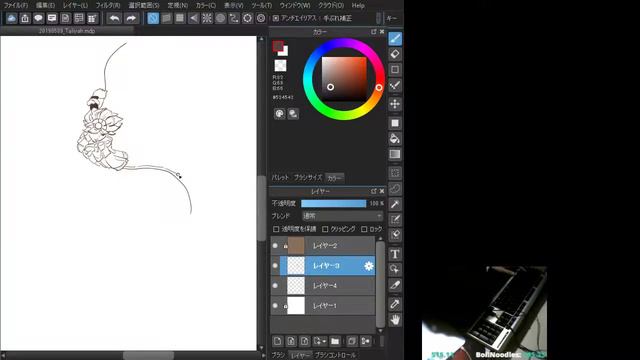Switch to the パレット tab
Viewport: 640px width, 360px height.
[280, 178]
